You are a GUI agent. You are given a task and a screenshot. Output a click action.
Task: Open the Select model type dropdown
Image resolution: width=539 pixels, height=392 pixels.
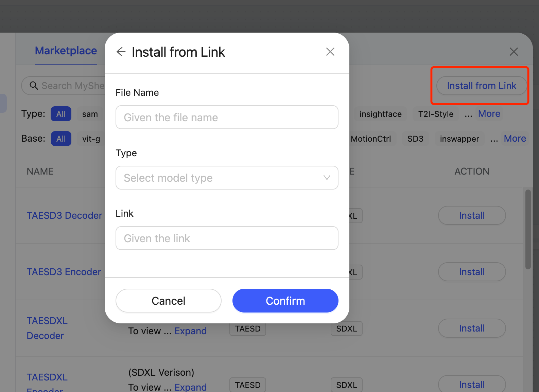point(227,178)
